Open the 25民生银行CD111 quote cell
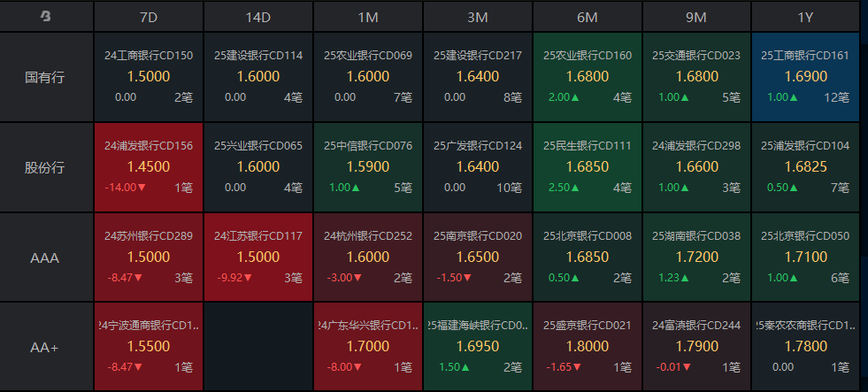The width and height of the screenshot is (868, 392). pos(587,167)
